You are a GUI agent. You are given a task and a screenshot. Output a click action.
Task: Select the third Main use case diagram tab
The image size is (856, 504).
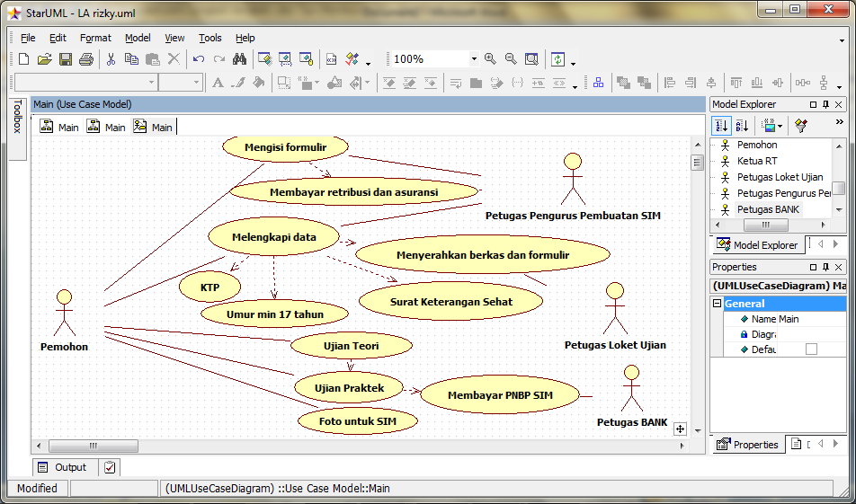154,127
